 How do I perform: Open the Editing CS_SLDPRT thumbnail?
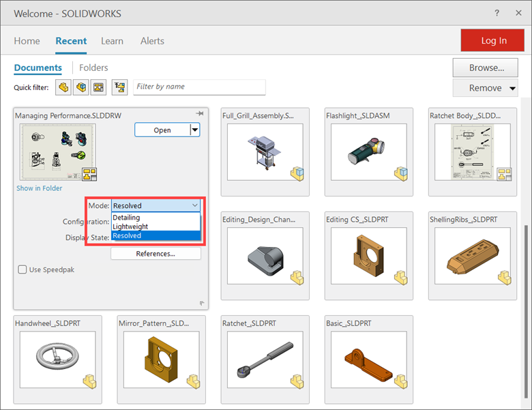[x=369, y=256]
